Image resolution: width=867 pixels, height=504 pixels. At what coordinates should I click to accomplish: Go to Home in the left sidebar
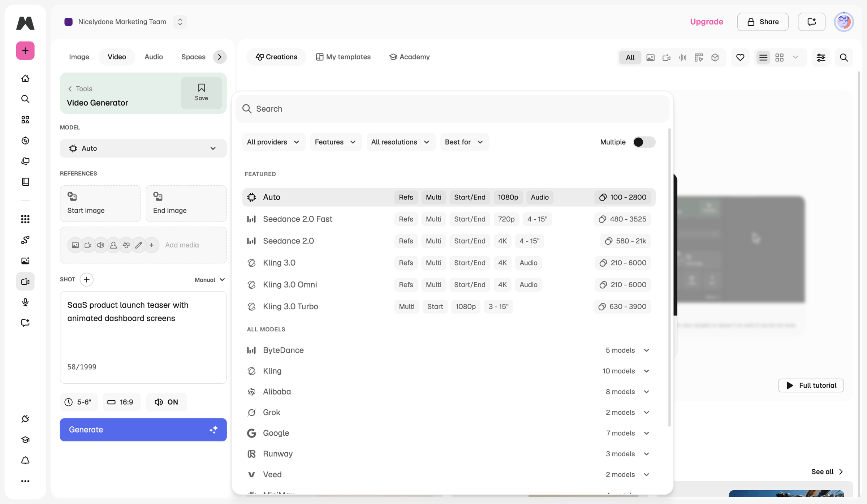[x=25, y=78]
